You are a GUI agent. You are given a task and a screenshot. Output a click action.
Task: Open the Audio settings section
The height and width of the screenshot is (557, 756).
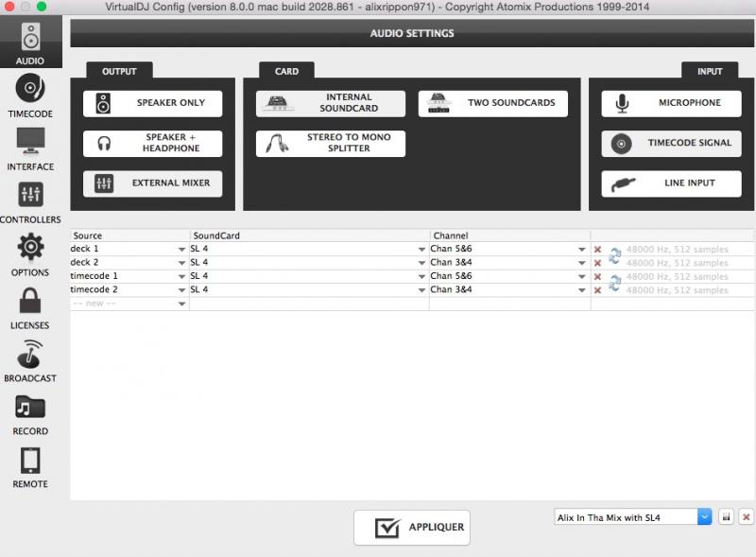30,43
